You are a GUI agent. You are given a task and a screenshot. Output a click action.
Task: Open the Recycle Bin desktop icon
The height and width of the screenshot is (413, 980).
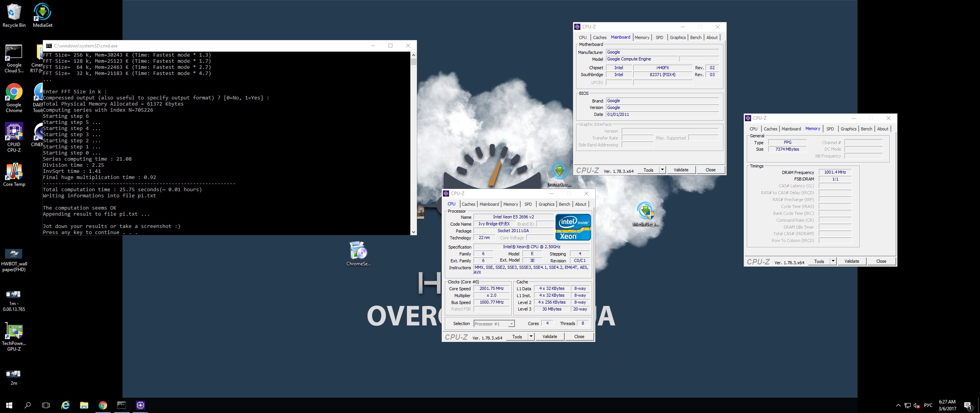14,16
